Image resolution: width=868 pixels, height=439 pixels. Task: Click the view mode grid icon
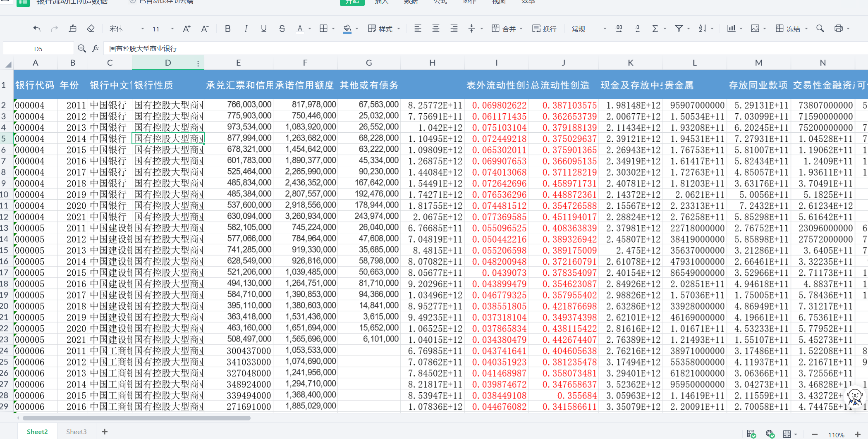(787, 434)
